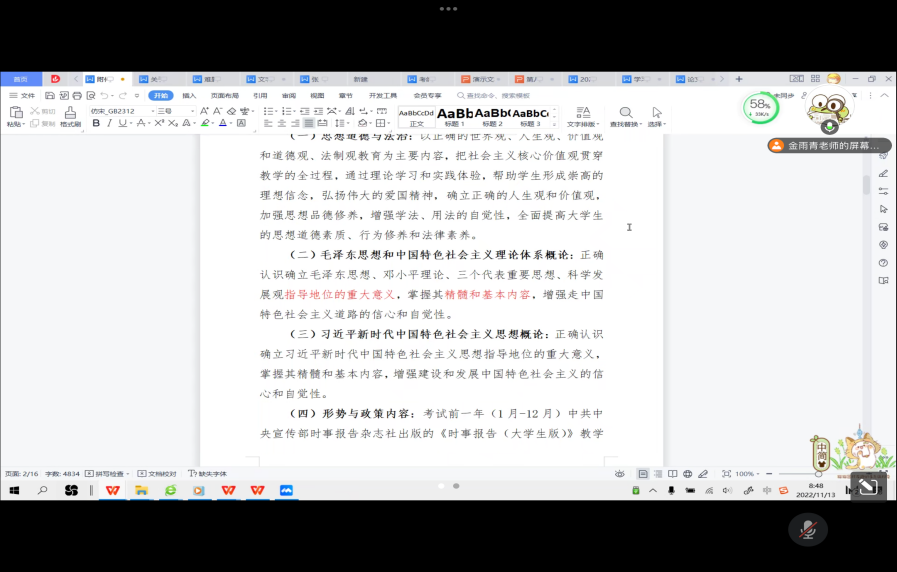Toggle the microphone mute button

point(807,530)
